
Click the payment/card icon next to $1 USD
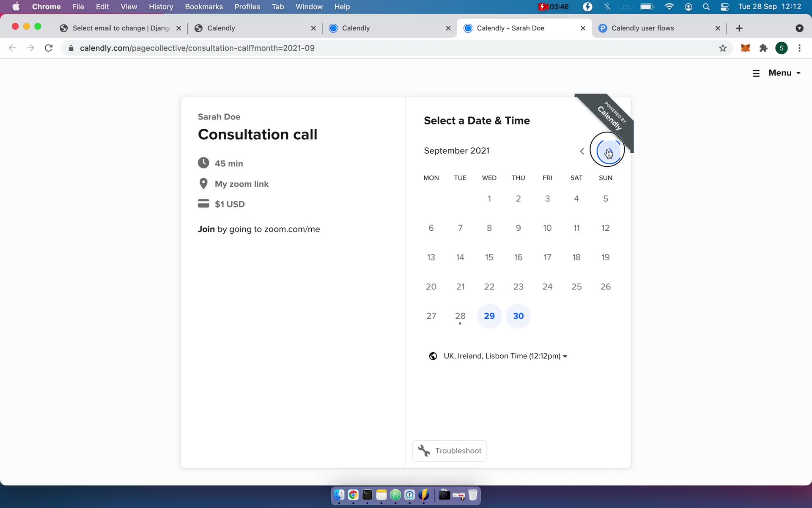tap(203, 204)
